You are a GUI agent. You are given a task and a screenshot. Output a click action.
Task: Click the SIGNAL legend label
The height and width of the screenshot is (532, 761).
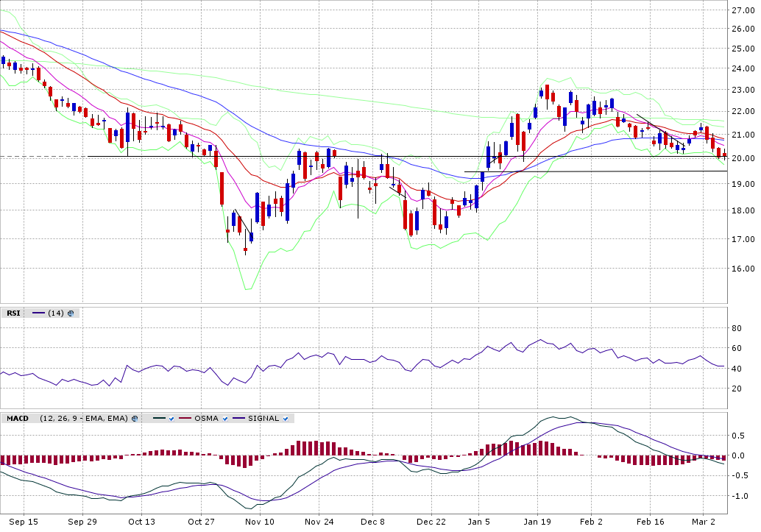(x=263, y=419)
